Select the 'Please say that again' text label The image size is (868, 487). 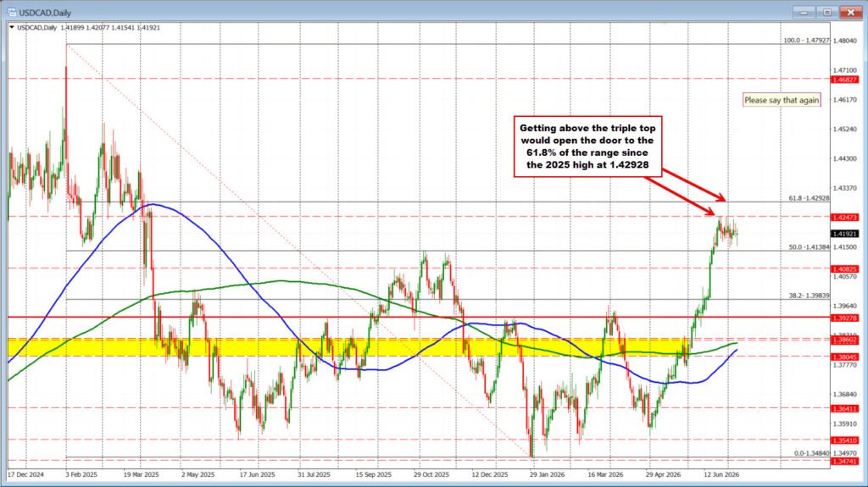tap(781, 100)
